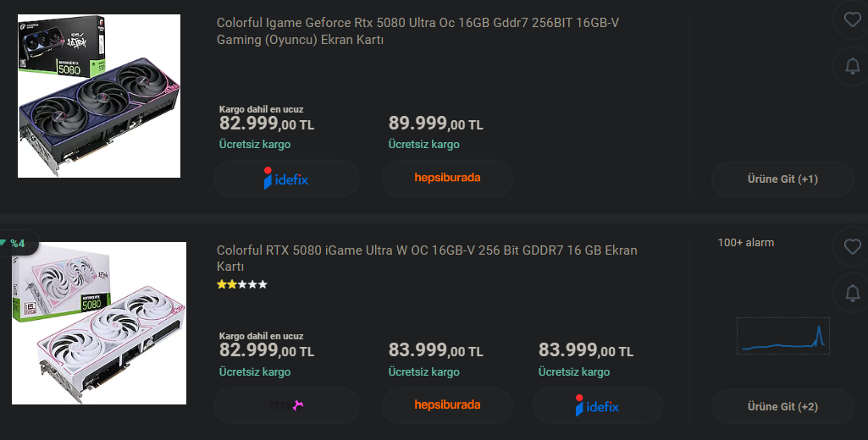Image resolution: width=868 pixels, height=440 pixels.
Task: Set a price alarm bell for the black RTX 5080
Action: 853,66
